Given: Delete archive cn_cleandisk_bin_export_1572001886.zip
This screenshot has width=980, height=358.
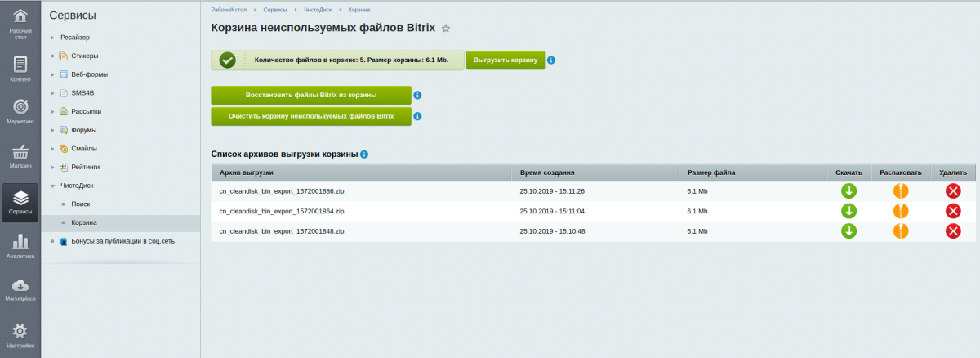Looking at the screenshot, I should tap(952, 191).
